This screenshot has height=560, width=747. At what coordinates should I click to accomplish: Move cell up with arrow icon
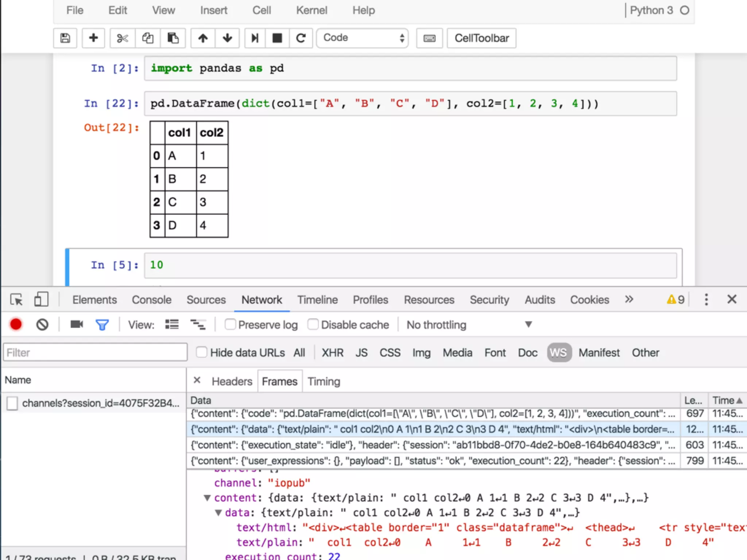pos(203,38)
